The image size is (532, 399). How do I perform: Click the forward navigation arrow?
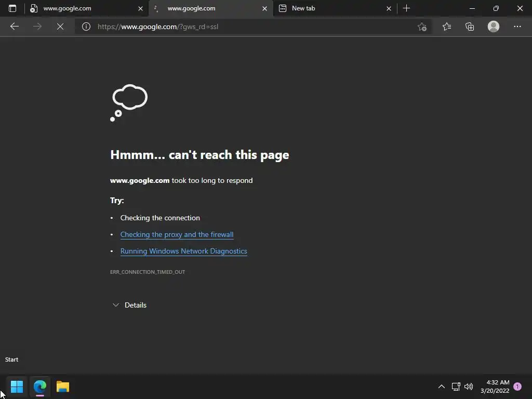(x=37, y=26)
